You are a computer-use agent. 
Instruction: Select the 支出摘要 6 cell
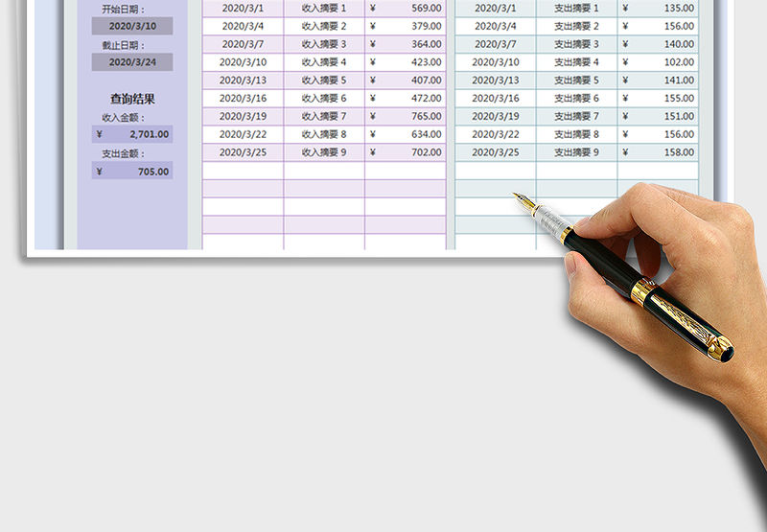point(576,99)
